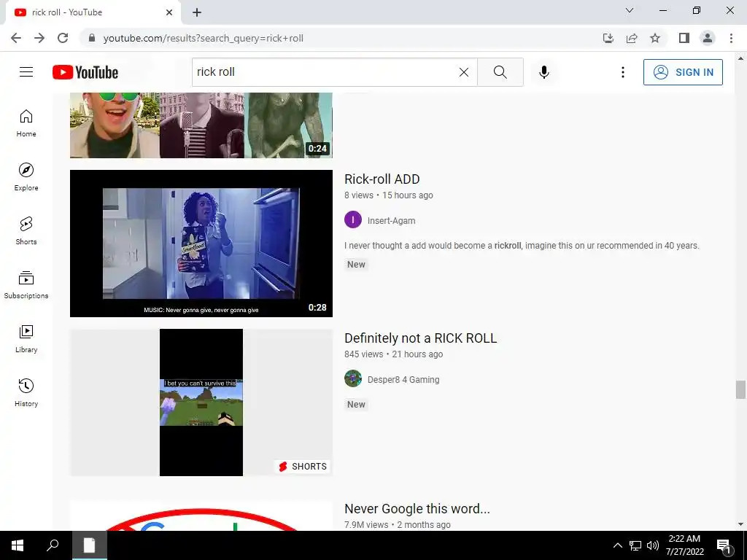Click the scrollbar up arrow
The image size is (747, 560).
click(740, 58)
